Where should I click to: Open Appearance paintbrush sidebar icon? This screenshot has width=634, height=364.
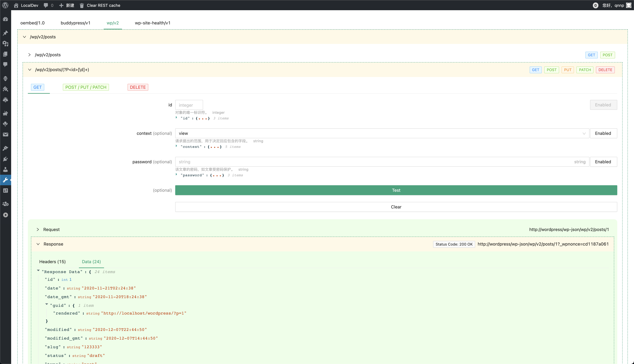[x=5, y=148]
